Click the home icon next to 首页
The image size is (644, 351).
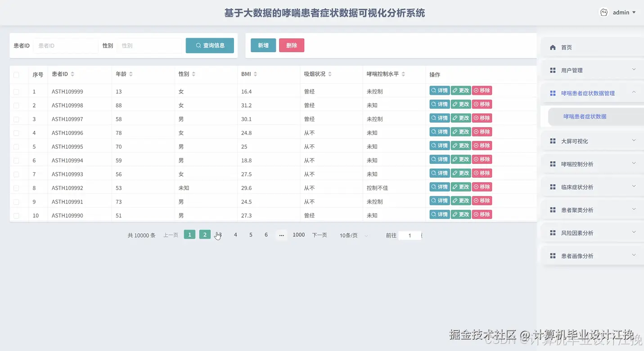pos(553,47)
